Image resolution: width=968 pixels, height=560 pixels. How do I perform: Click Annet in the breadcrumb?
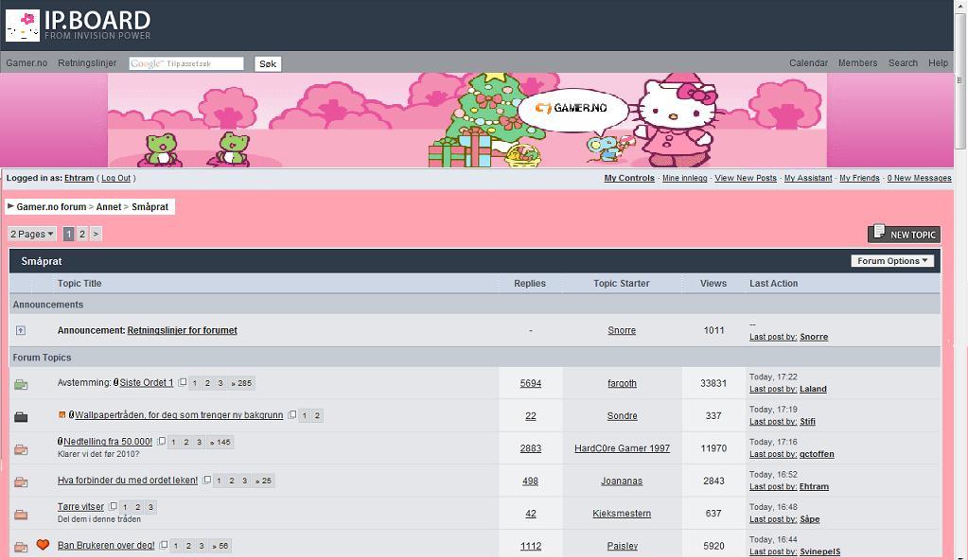(x=109, y=207)
